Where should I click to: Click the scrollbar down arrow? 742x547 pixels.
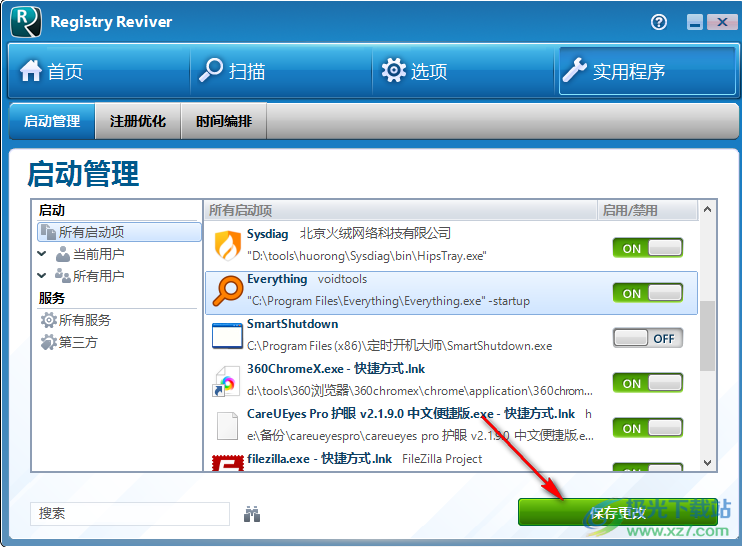coord(707,463)
